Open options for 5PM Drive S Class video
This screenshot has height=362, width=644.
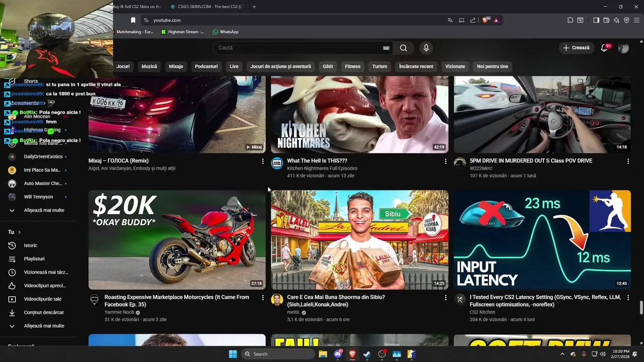click(628, 161)
